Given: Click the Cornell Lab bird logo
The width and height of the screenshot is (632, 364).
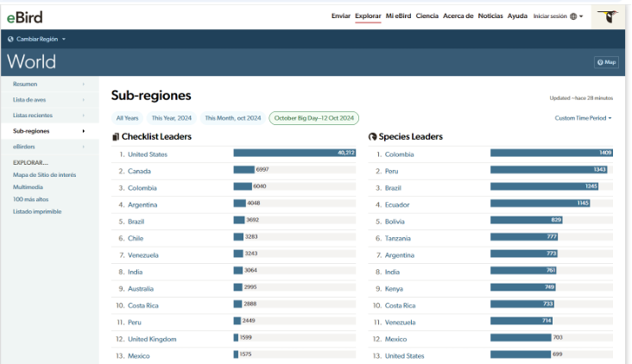Looking at the screenshot, I should (x=611, y=16).
